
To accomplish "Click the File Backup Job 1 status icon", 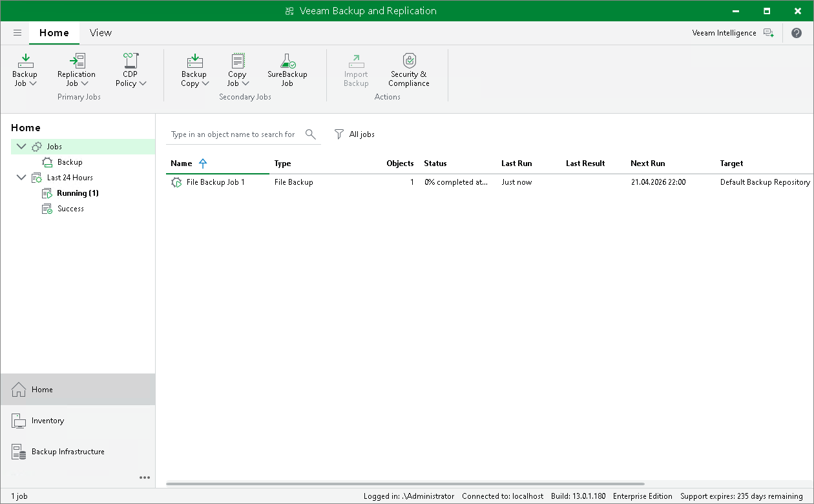I will pos(176,183).
